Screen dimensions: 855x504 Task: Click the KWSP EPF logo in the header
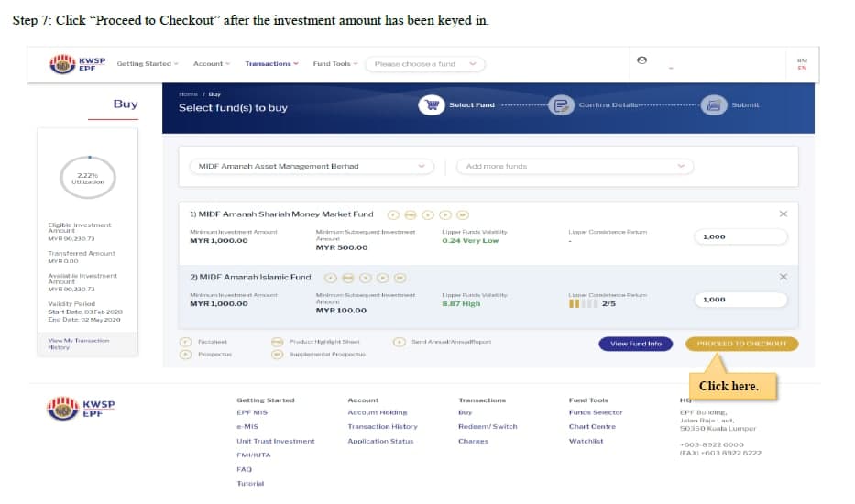pos(77,64)
